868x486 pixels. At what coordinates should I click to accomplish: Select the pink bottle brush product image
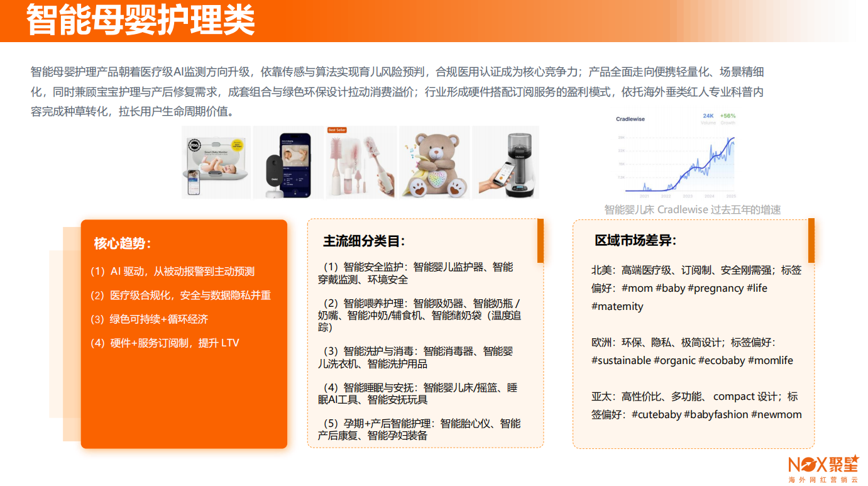[x=361, y=162]
